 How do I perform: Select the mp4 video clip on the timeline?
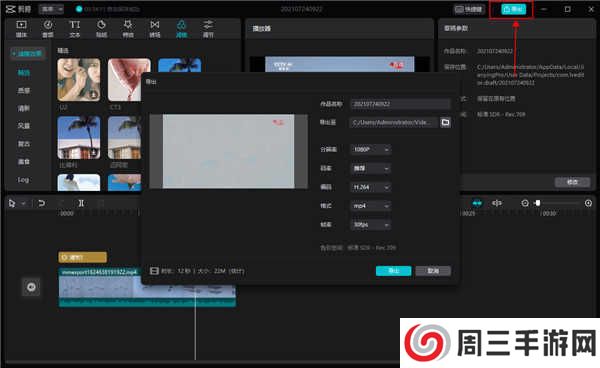[147, 288]
